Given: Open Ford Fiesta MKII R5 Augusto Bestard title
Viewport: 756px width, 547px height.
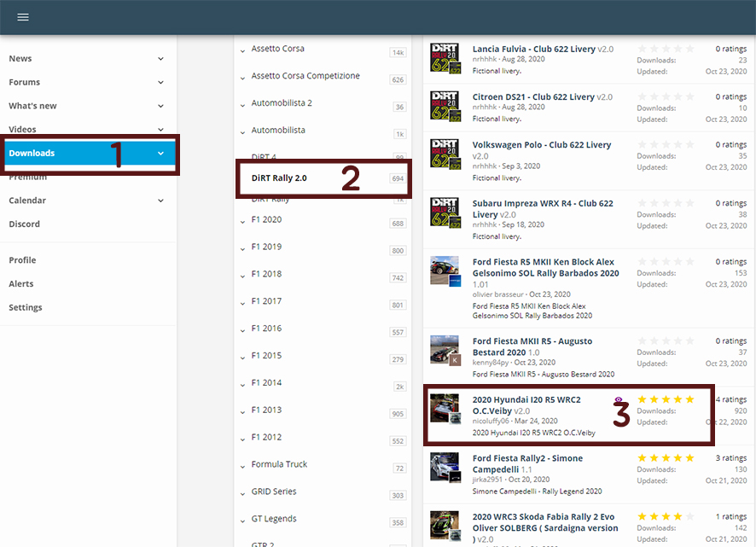Looking at the screenshot, I should point(532,346).
